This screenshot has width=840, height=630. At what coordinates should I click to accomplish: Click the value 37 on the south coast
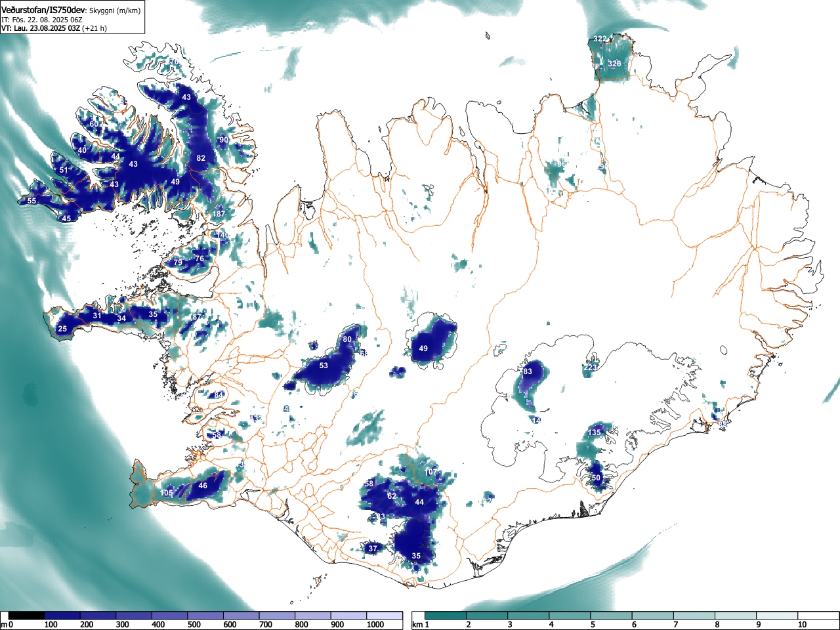[373, 549]
